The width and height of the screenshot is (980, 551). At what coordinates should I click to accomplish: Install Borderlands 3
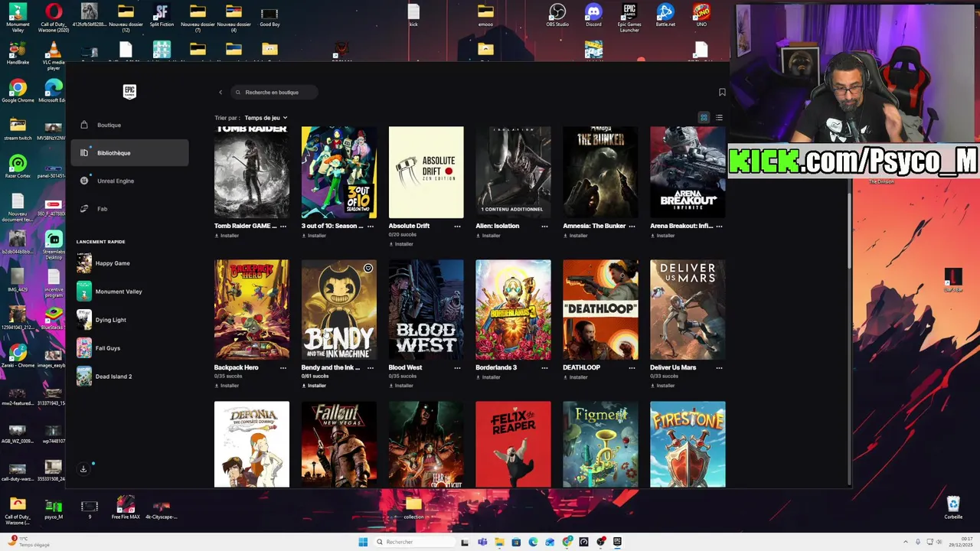tap(488, 377)
